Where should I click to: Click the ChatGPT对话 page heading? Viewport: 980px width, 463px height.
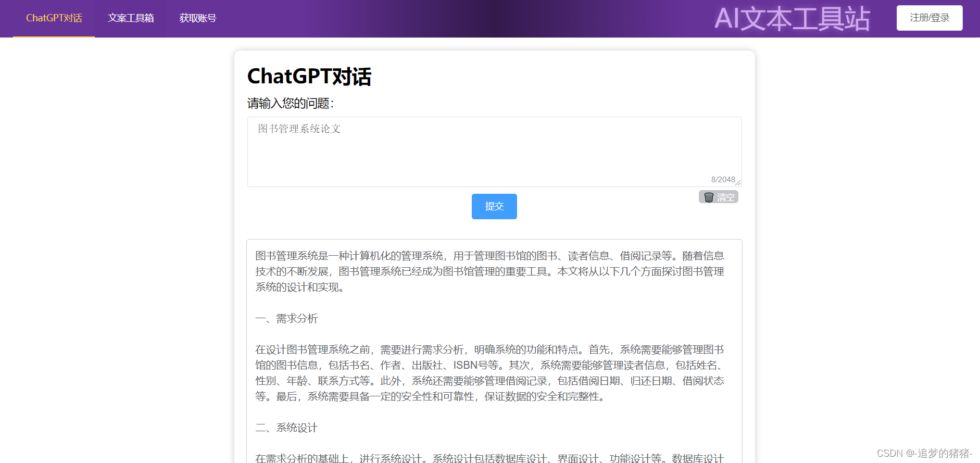(309, 77)
